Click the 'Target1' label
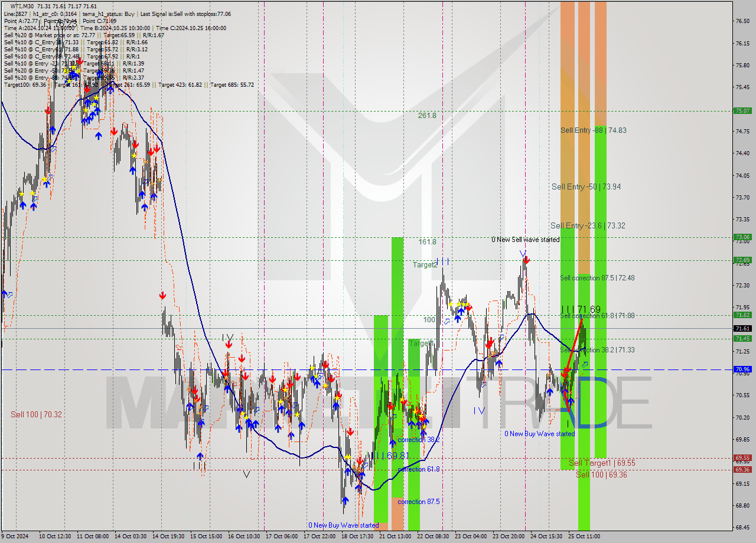Screen dimensions: 756x543 pos(421,343)
